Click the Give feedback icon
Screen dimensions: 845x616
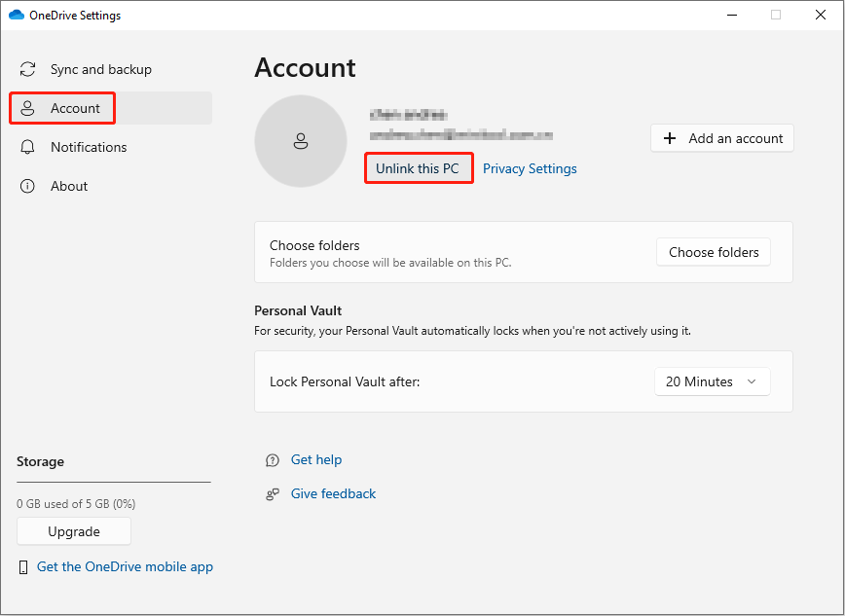[x=272, y=493]
